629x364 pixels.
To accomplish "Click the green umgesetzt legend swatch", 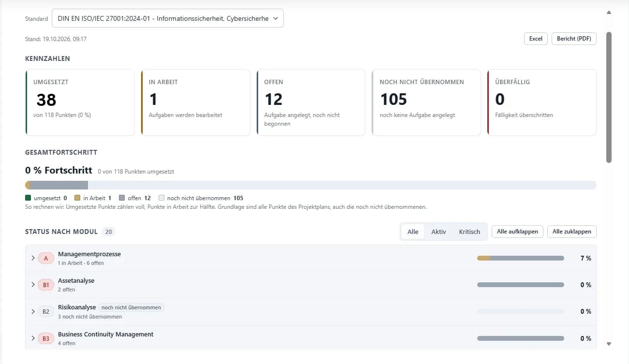I will click(28, 198).
